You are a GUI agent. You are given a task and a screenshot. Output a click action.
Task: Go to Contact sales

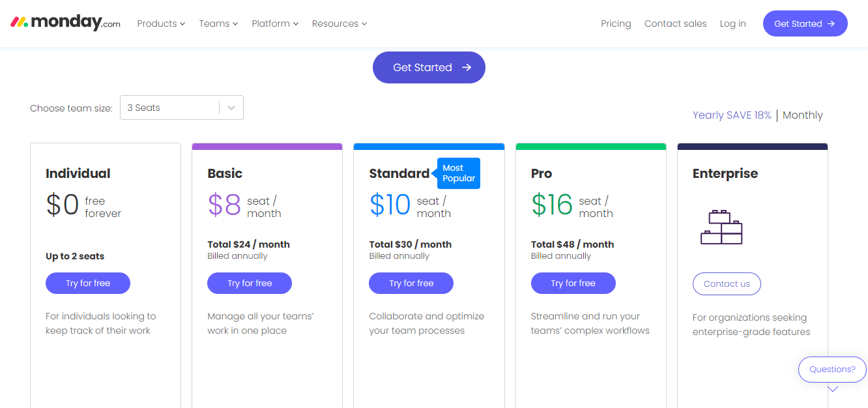pyautogui.click(x=675, y=23)
